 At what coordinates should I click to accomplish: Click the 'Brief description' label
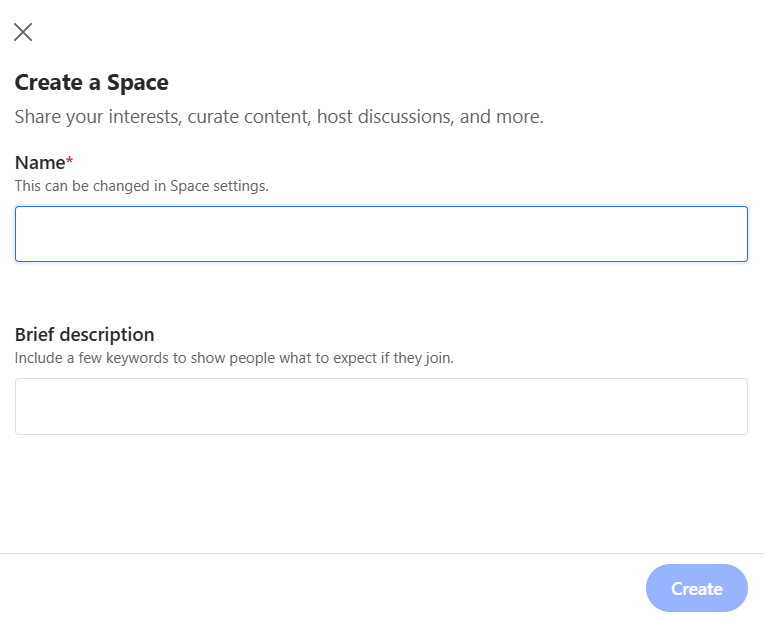click(84, 335)
